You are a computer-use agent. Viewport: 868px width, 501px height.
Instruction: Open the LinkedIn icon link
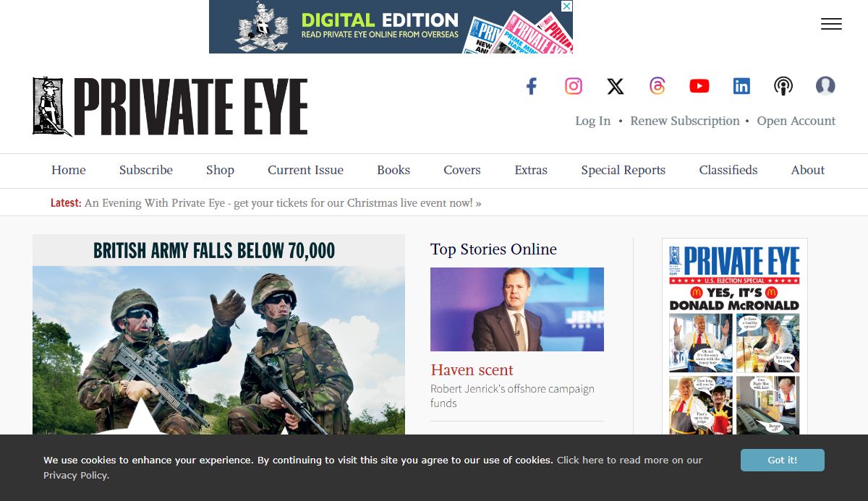741,87
